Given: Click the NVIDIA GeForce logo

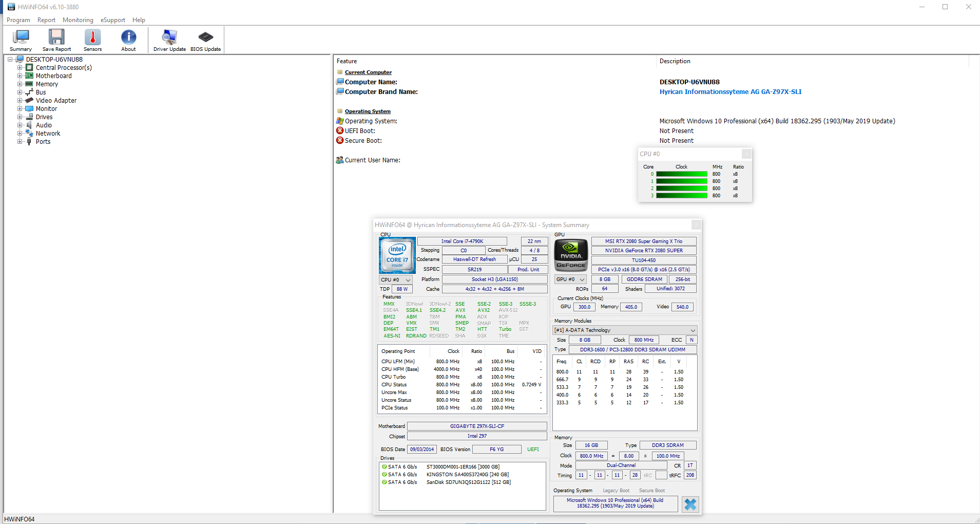Looking at the screenshot, I should [x=571, y=254].
